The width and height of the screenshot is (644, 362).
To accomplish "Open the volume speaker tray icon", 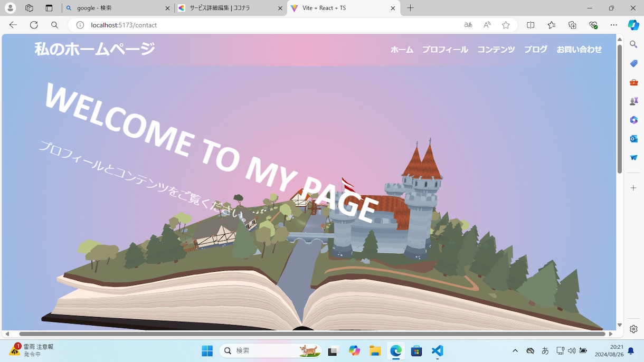I will (572, 351).
